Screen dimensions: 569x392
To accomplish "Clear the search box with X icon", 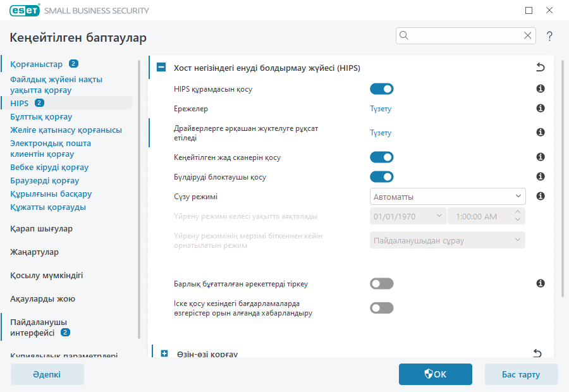I will click(x=527, y=36).
